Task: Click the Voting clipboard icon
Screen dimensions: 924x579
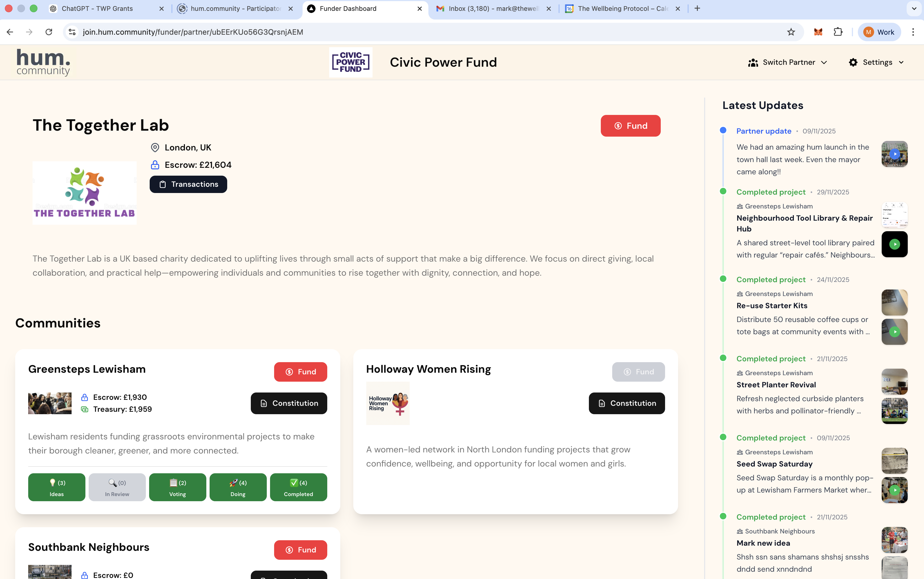Action: click(174, 483)
